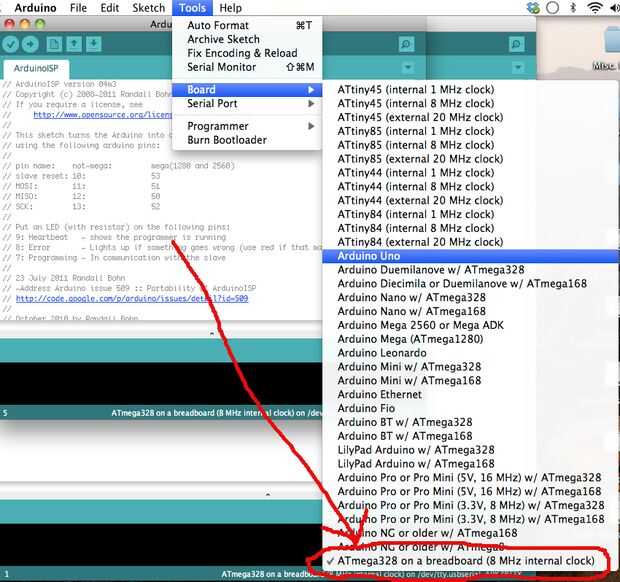
Task: Select ATtiny45 (internal 8 MHz clock) board
Action: click(471, 104)
